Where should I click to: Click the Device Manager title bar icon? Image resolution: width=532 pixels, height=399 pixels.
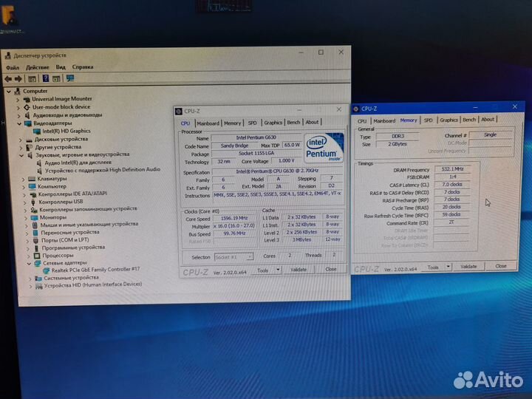pyautogui.click(x=8, y=55)
